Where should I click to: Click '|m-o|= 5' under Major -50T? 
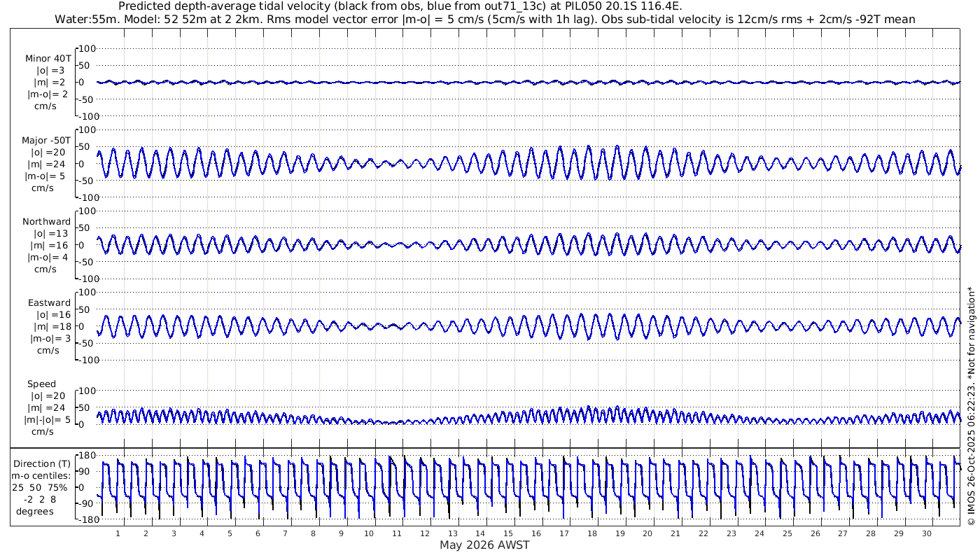pyautogui.click(x=45, y=176)
